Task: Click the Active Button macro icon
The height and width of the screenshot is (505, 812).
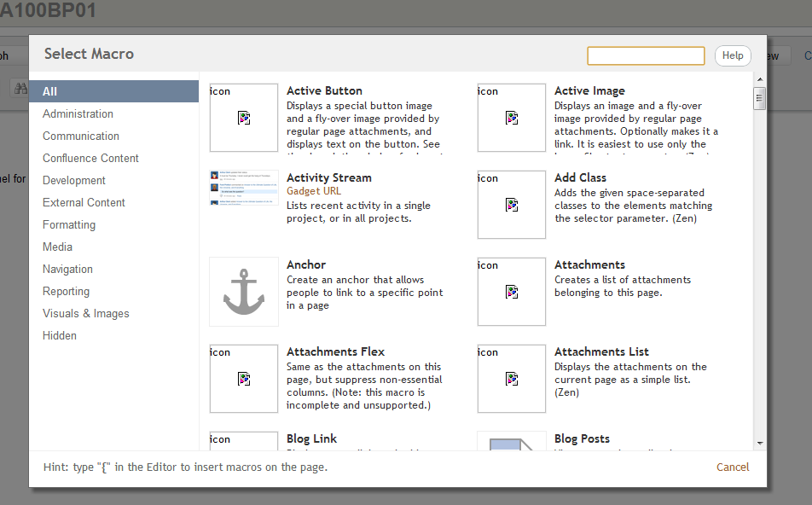Action: point(244,118)
